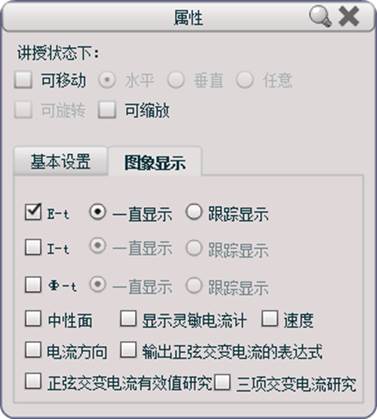Enable the 可缩放 checkbox

pyautogui.click(x=107, y=110)
